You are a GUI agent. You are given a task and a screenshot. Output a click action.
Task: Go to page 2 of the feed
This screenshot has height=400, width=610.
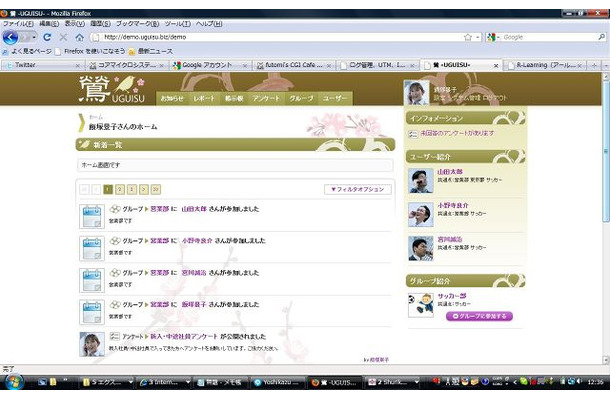pos(120,189)
